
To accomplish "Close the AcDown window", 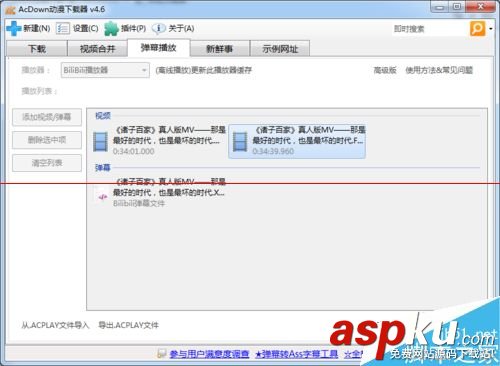I will pyautogui.click(x=480, y=7).
